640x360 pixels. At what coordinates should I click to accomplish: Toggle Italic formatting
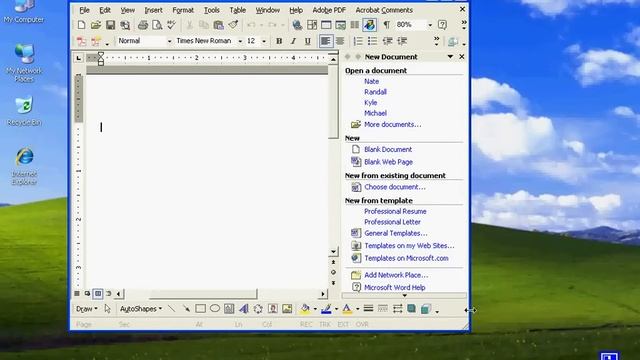coord(293,41)
